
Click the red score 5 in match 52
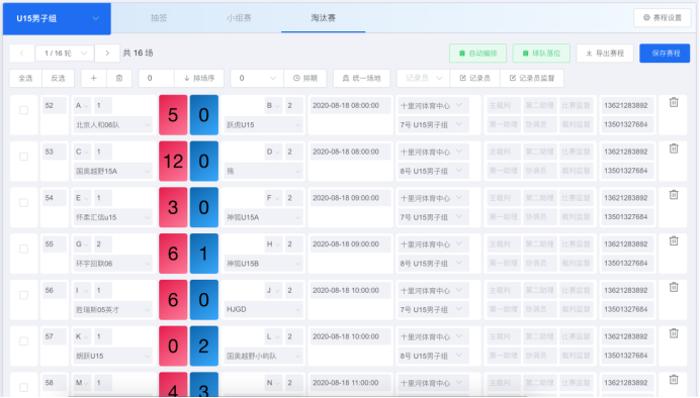173,115
